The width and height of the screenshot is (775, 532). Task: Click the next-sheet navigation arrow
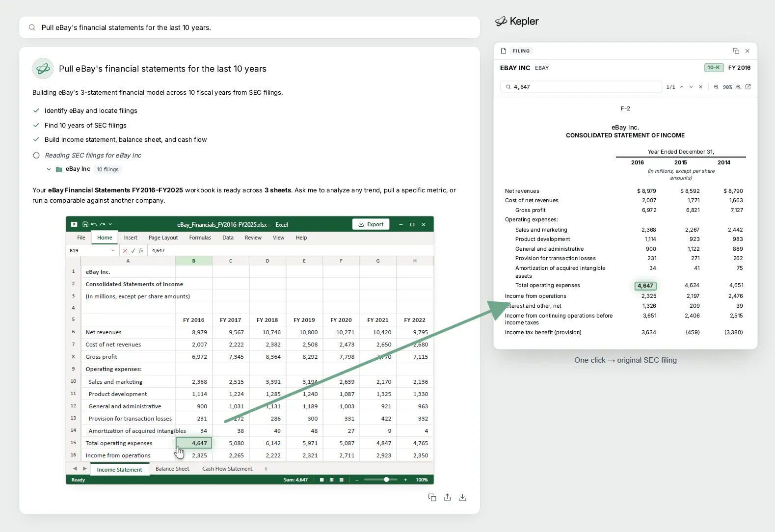point(84,469)
